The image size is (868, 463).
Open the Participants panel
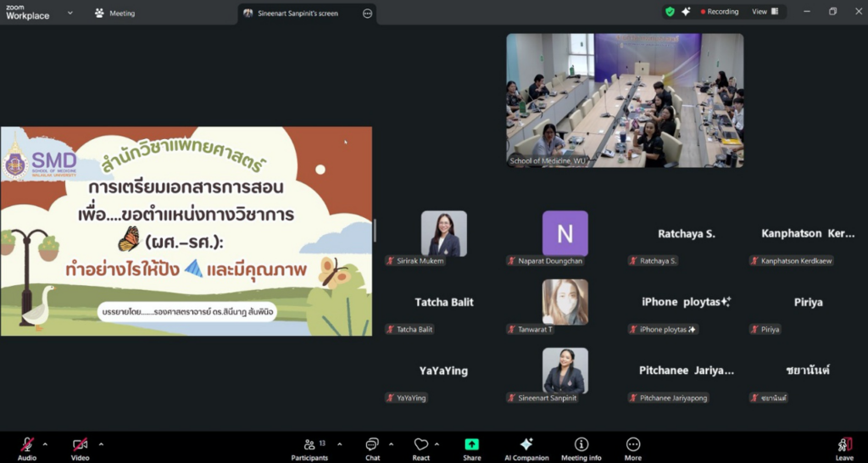click(x=309, y=446)
